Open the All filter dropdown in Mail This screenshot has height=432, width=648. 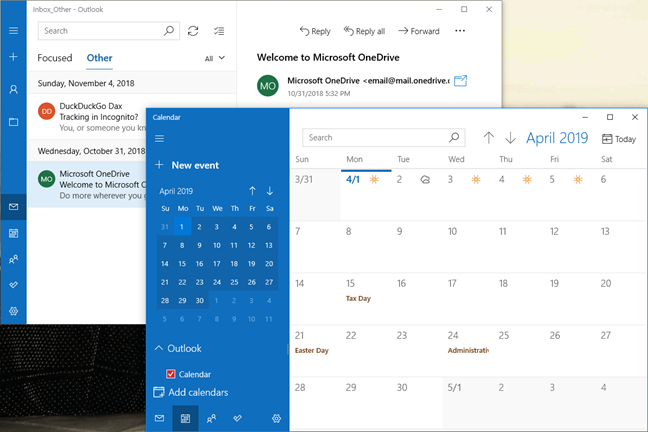click(214, 58)
